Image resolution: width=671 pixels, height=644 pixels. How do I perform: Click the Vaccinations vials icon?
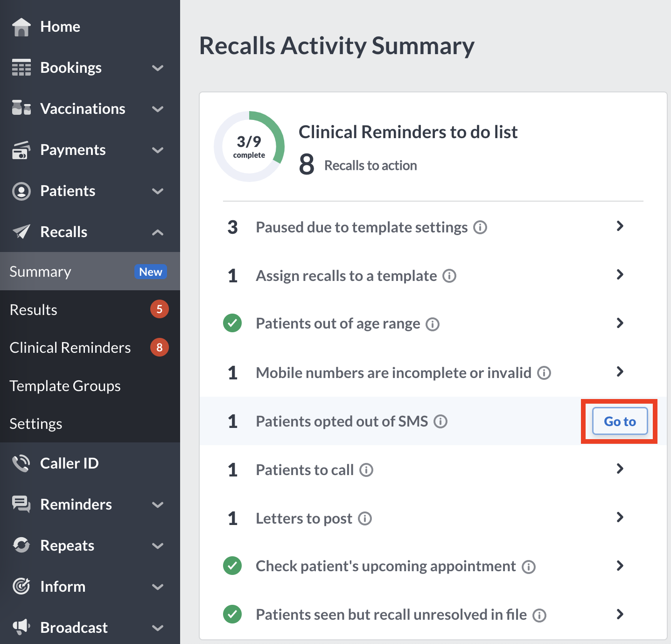coord(21,108)
